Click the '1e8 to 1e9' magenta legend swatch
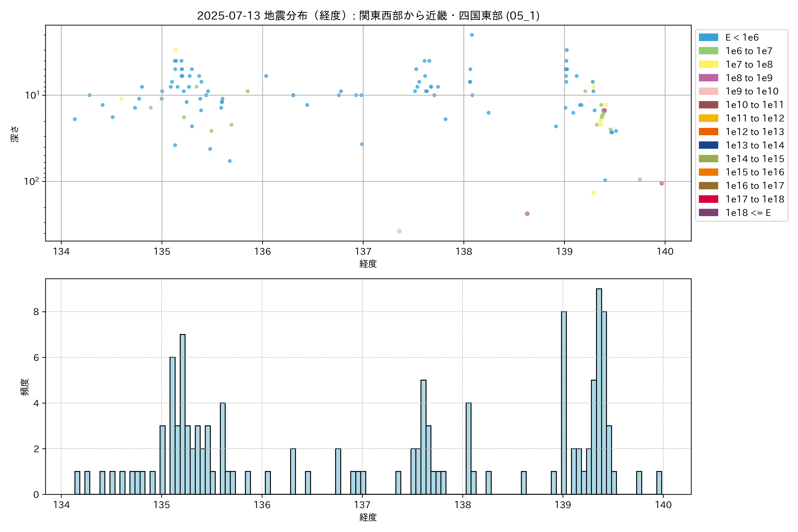Viewport: 798px width, 532px height. point(708,78)
